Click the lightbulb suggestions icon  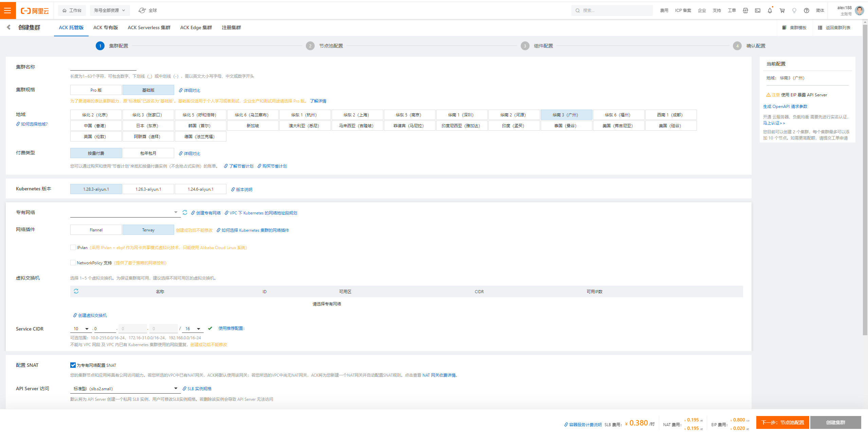pos(794,11)
